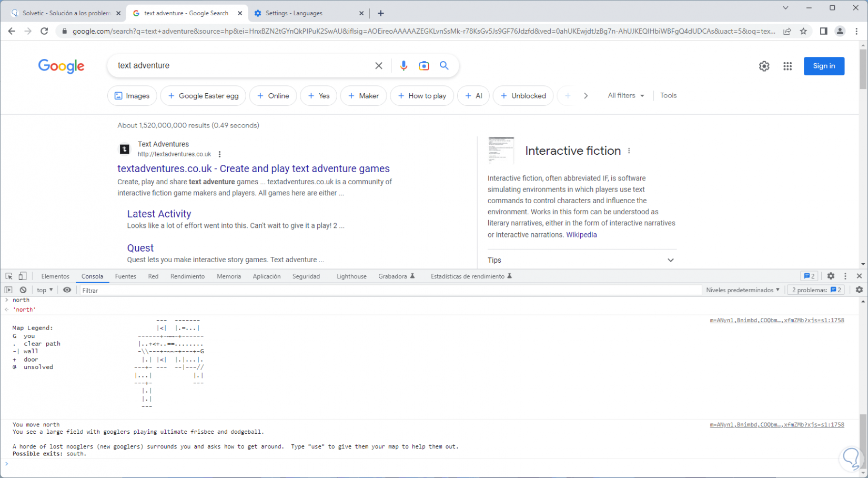Viewport: 868px width, 478px height.
Task: Open the Latest Activity sitelink
Action: click(159, 214)
